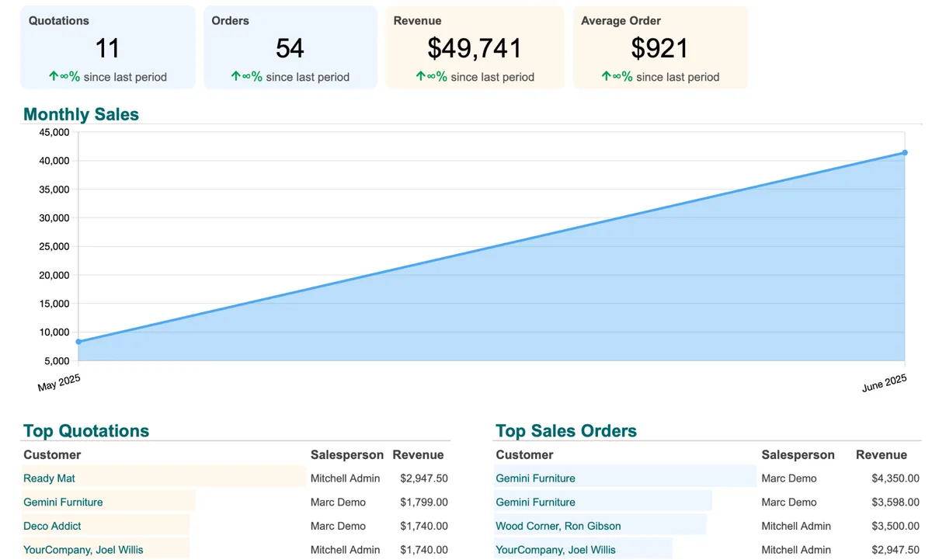Screen dimensions: 932x560
Task: Open the Quotations KPI value 11
Action: click(x=107, y=48)
